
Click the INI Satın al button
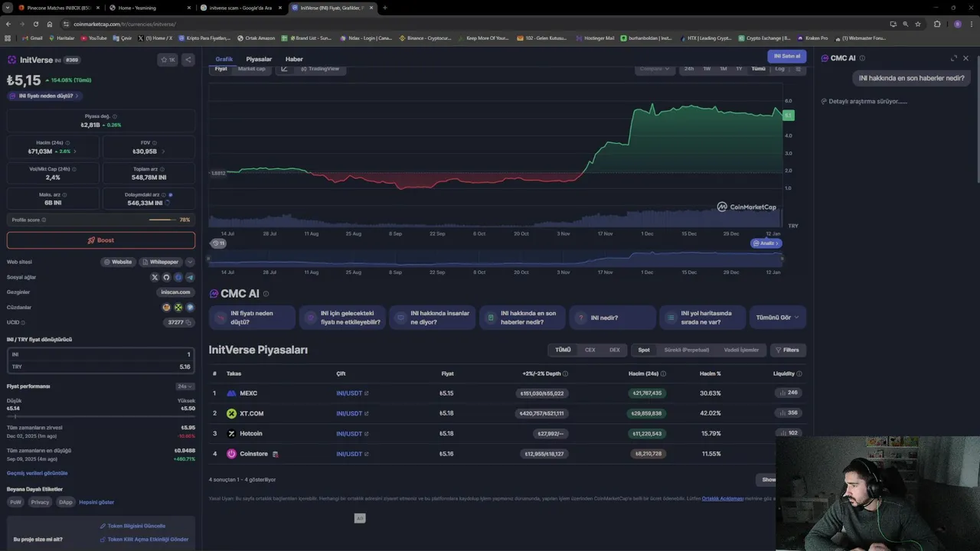pos(786,56)
